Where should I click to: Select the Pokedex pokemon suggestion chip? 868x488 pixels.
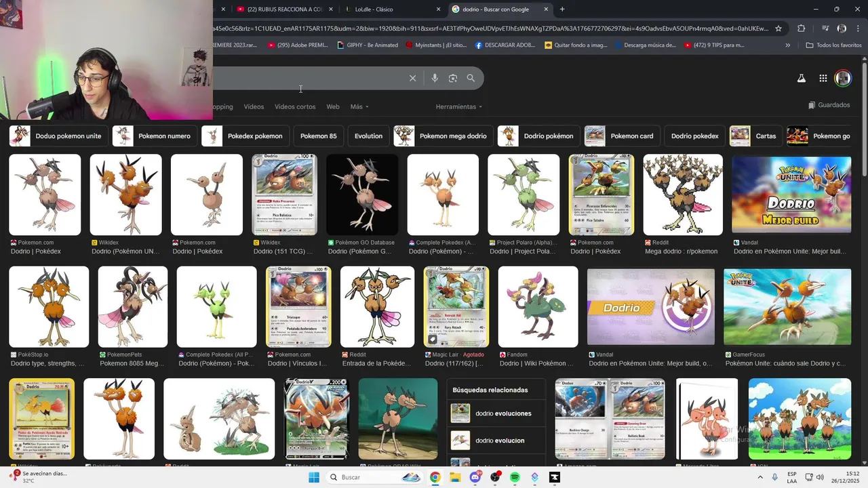tap(245, 136)
